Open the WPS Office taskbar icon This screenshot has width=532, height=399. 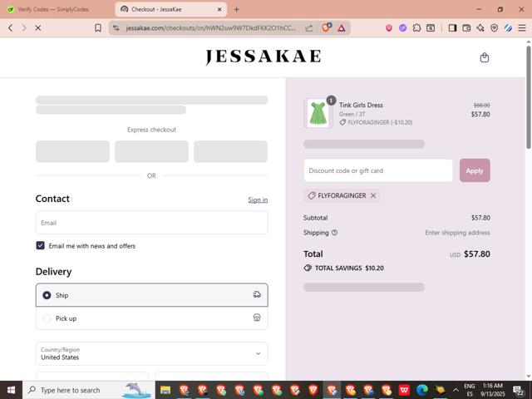[x=404, y=390]
